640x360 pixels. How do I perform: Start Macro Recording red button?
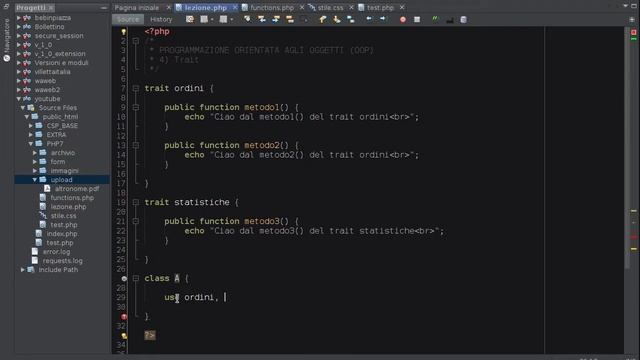point(403,19)
